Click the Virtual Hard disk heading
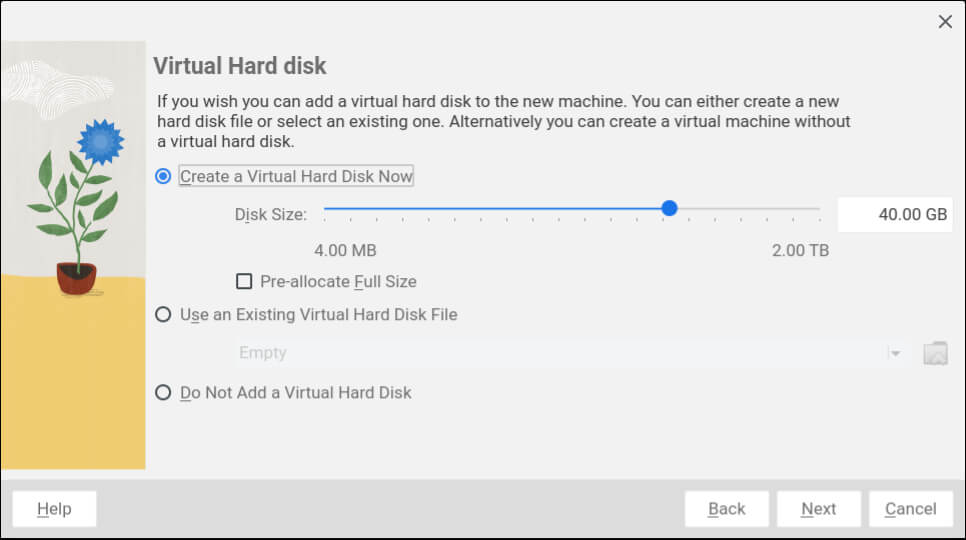The image size is (966, 540). pos(240,67)
